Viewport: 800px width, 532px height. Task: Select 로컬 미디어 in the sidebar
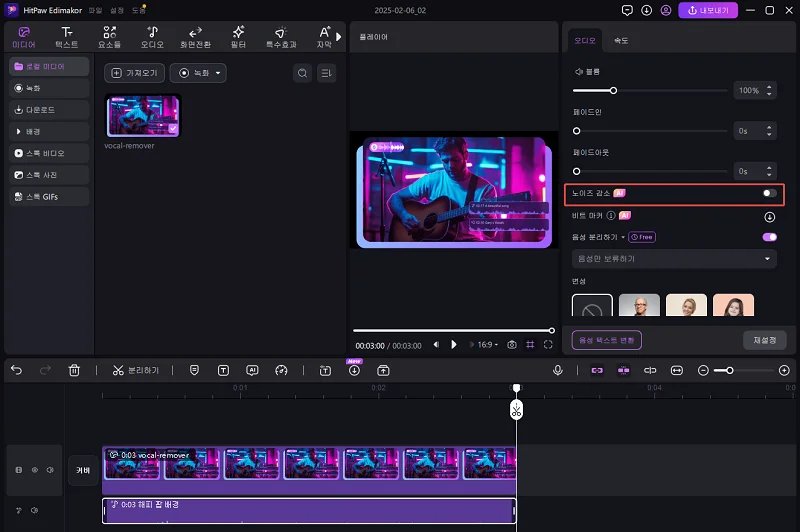pos(49,67)
